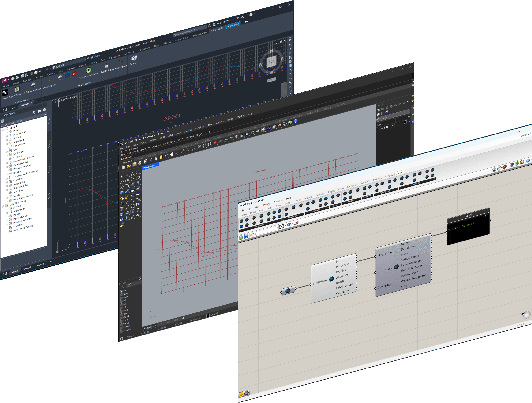
Task: Enable Disable osnap checkbox
Action: [121, 331]
